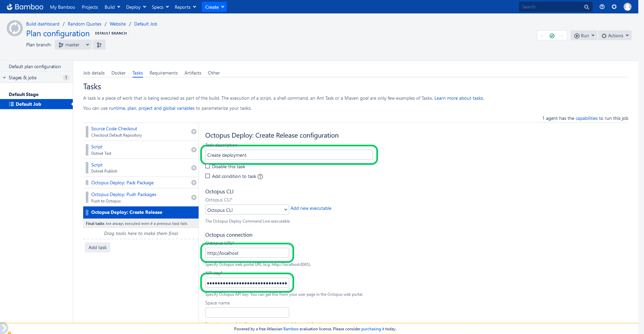Open the Build menu dropdown
This screenshot has height=334, width=644.
point(112,7)
